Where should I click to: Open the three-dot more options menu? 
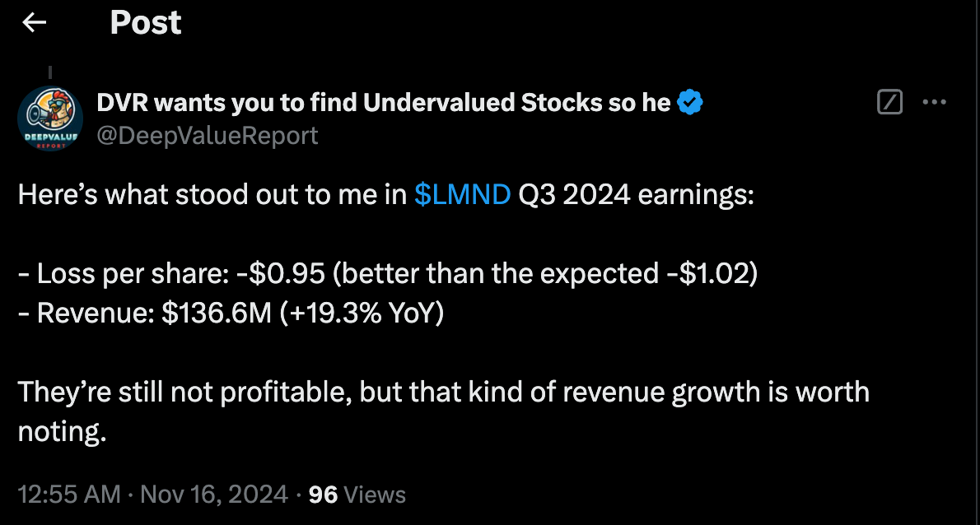935,103
